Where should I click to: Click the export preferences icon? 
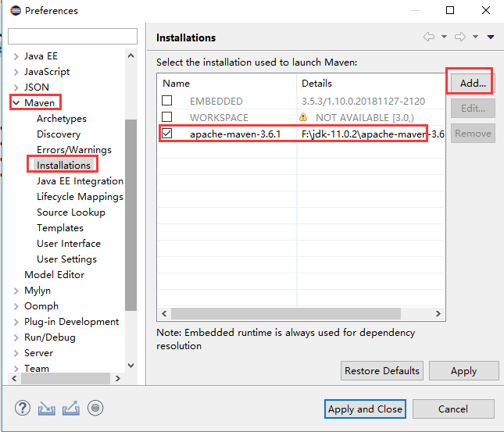[x=71, y=409]
